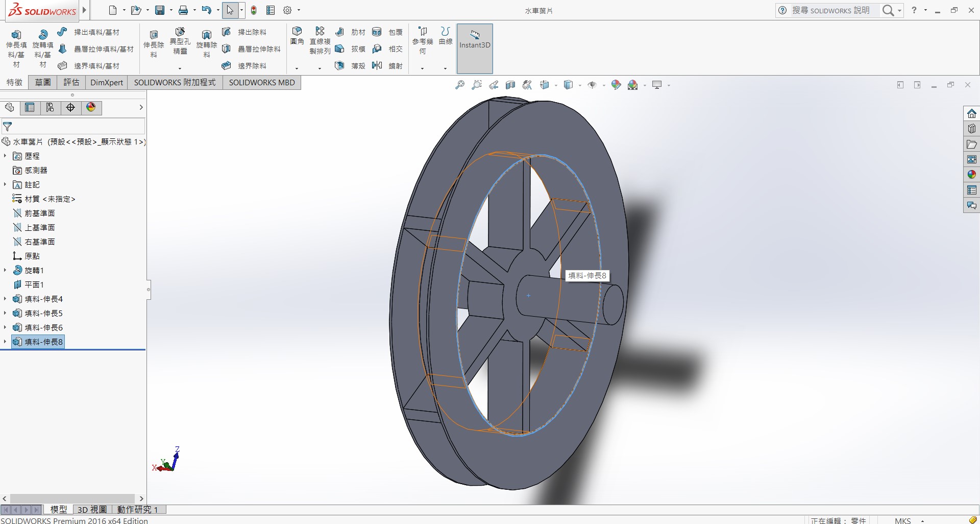980x524 pixels.
Task: Open the Fillet dropdown arrow
Action: (297, 68)
